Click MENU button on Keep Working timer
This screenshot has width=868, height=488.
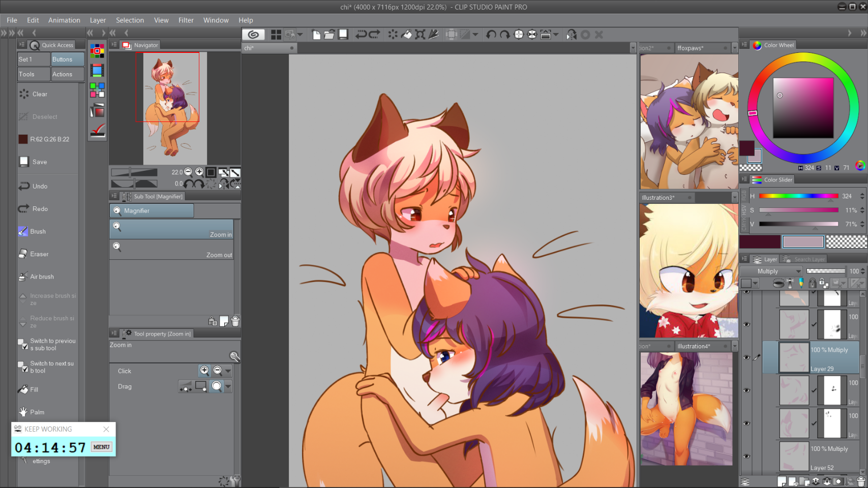pos(101,447)
